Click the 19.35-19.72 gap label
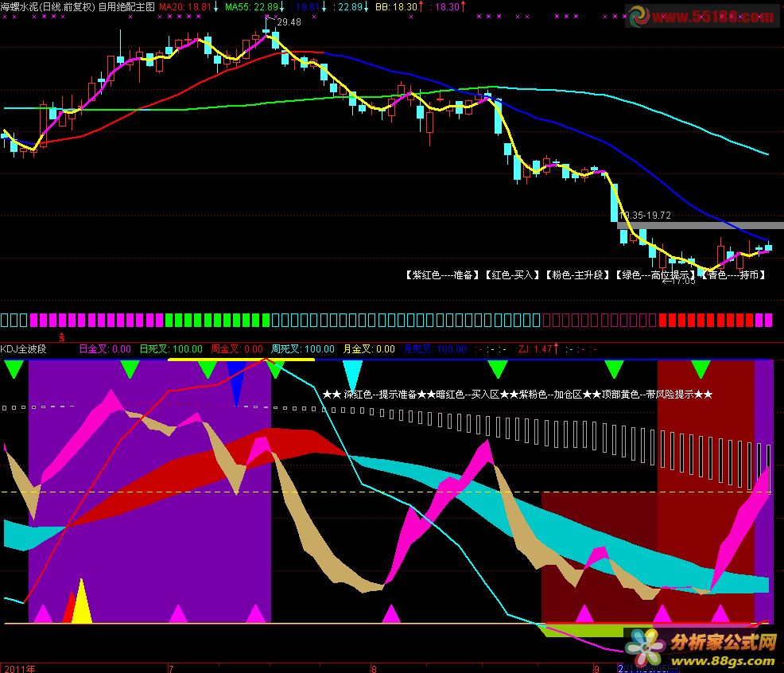The height and width of the screenshot is (673, 784). 645,216
